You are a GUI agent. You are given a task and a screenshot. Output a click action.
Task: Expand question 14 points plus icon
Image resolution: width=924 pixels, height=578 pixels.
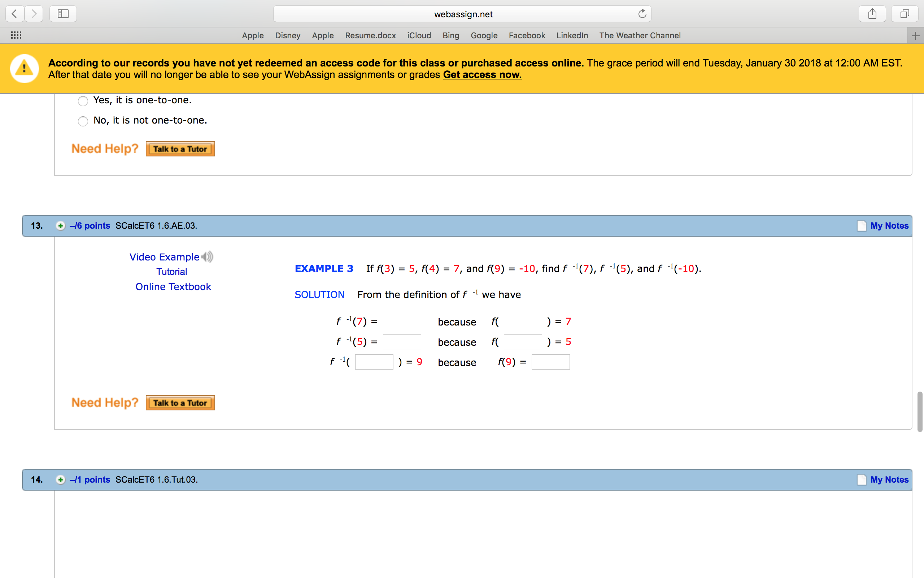[60, 480]
